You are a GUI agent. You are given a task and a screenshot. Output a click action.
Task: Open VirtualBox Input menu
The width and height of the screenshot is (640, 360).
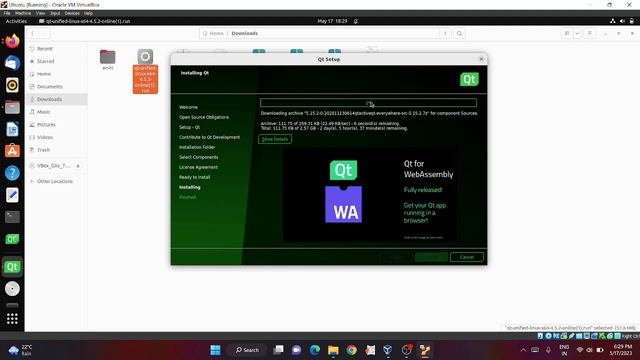55,13
